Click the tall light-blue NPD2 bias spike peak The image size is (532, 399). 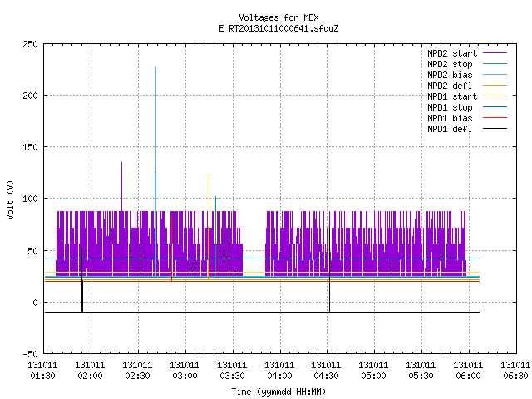click(x=155, y=68)
